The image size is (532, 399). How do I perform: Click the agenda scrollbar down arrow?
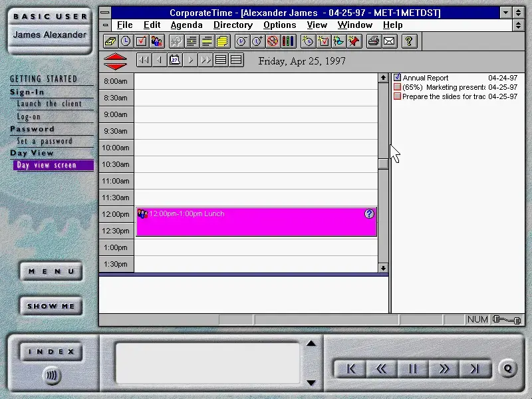click(x=383, y=268)
